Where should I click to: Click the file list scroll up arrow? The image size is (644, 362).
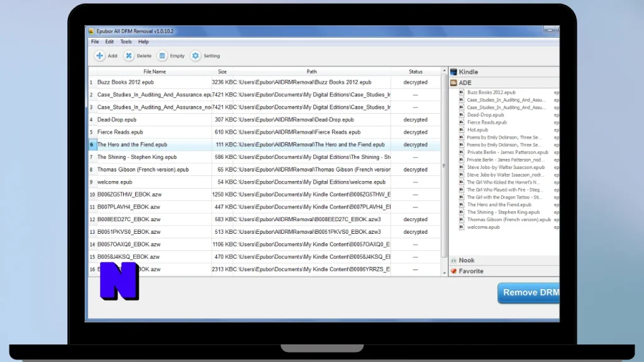pos(444,71)
